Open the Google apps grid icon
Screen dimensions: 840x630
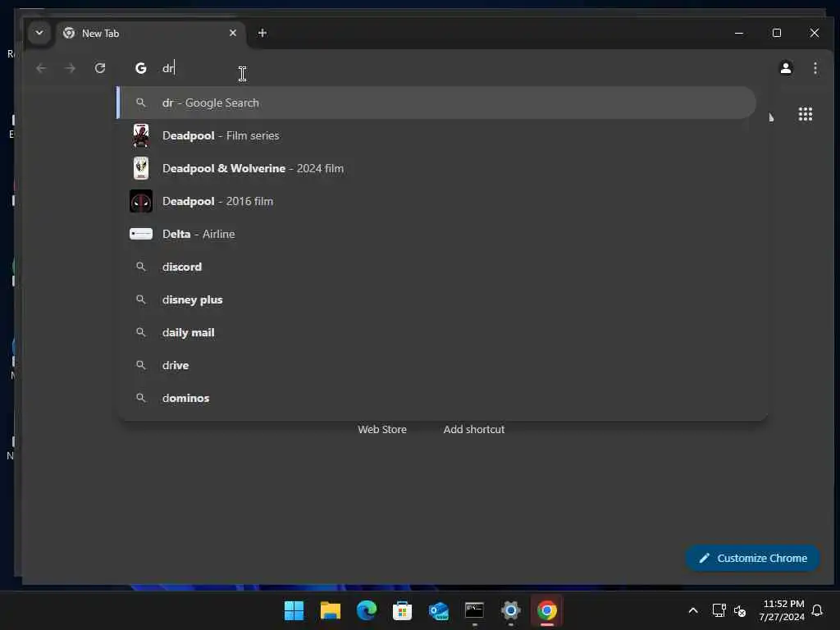pyautogui.click(x=806, y=114)
